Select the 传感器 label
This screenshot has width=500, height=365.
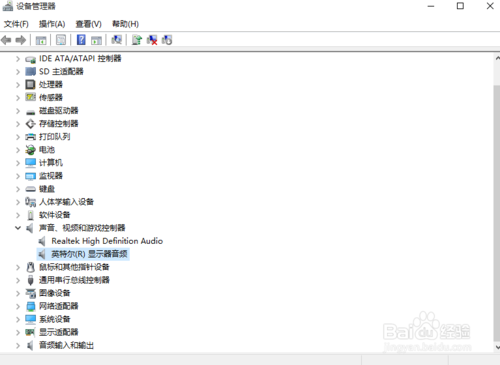[x=51, y=98]
